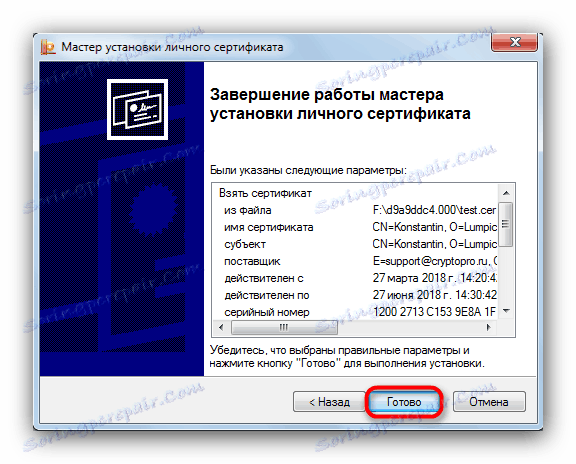The height and width of the screenshot is (464, 576).
Task: Select the 'серийный номер' label
Action: pyautogui.click(x=267, y=312)
